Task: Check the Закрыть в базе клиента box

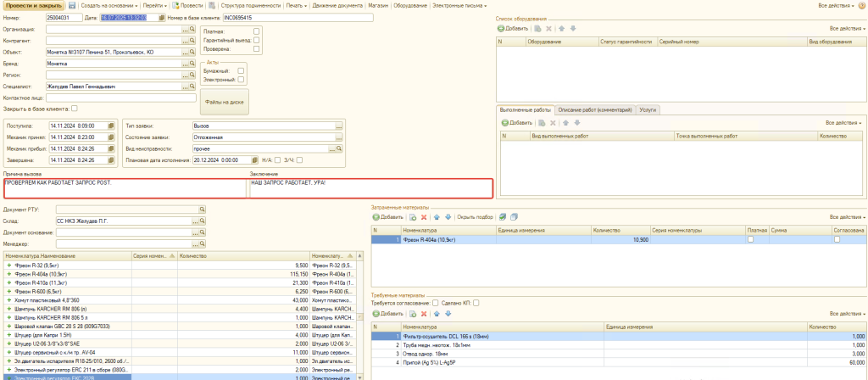Action: click(x=75, y=108)
